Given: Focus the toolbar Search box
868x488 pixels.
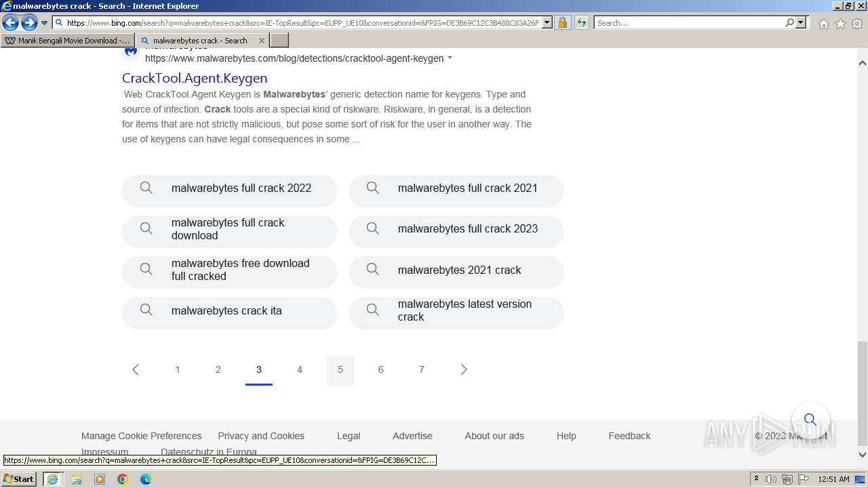Looking at the screenshot, I should point(689,23).
